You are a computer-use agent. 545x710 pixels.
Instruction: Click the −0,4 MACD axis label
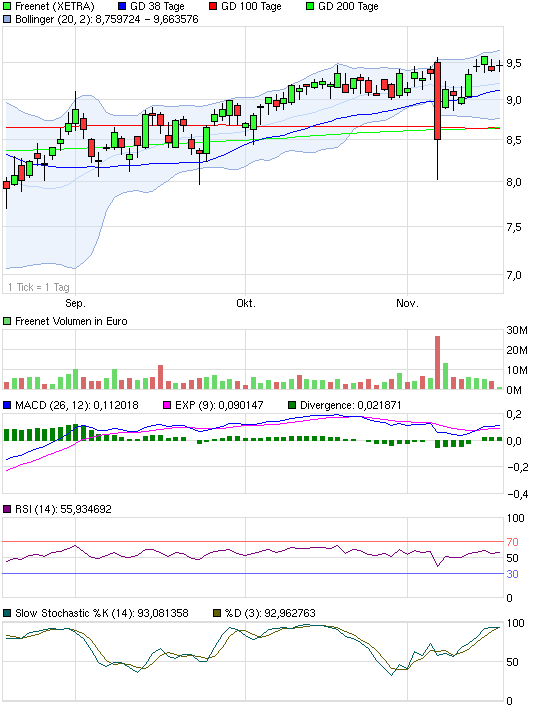517,494
